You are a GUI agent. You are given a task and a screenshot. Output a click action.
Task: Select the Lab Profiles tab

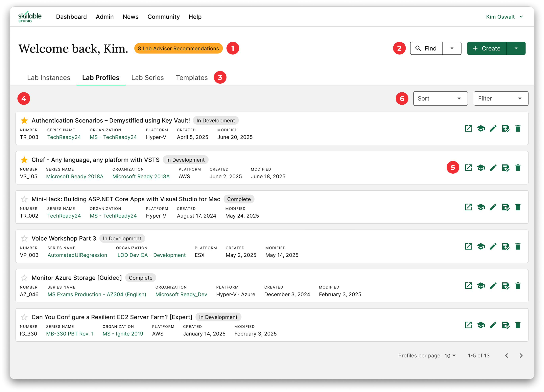tap(101, 78)
